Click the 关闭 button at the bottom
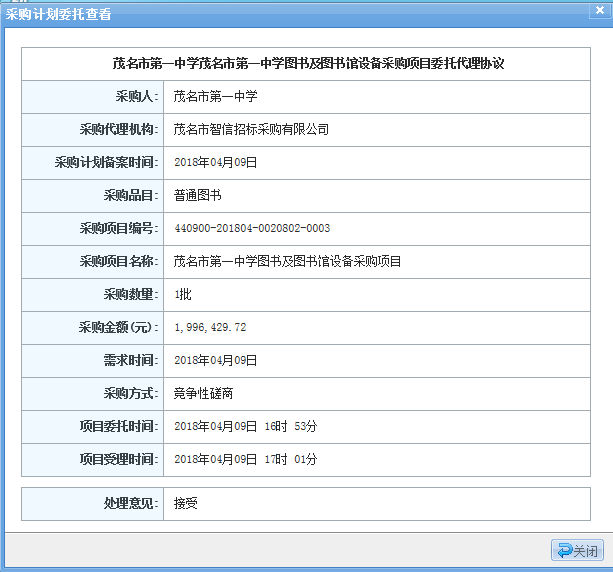 click(577, 551)
